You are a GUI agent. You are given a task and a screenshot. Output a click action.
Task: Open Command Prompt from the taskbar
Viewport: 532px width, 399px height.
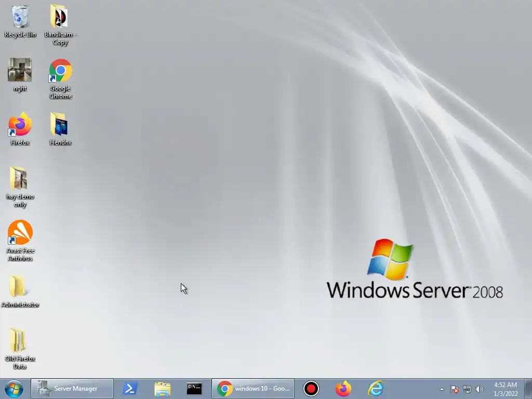tap(194, 389)
